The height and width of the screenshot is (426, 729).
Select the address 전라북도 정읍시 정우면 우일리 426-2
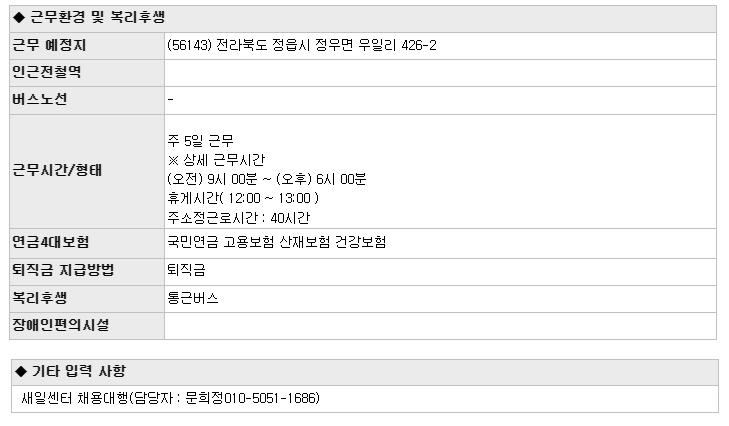pyautogui.click(x=326, y=45)
